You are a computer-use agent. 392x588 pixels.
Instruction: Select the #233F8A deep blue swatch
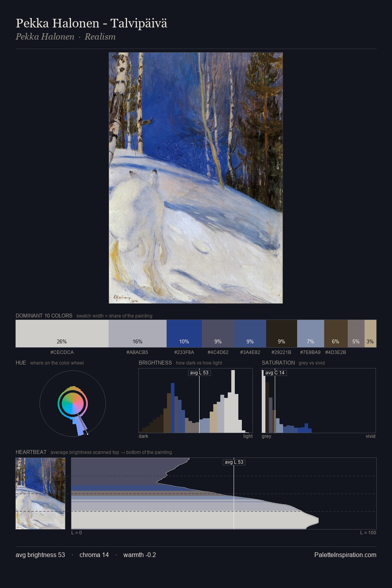(x=184, y=334)
